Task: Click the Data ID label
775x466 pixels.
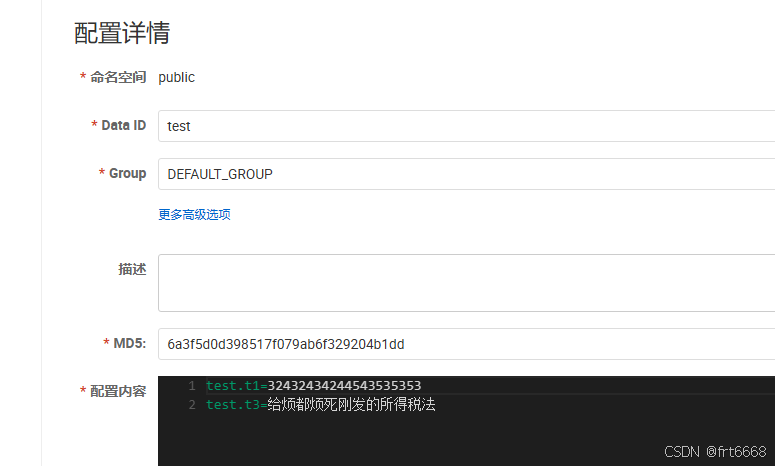Action: [124, 126]
